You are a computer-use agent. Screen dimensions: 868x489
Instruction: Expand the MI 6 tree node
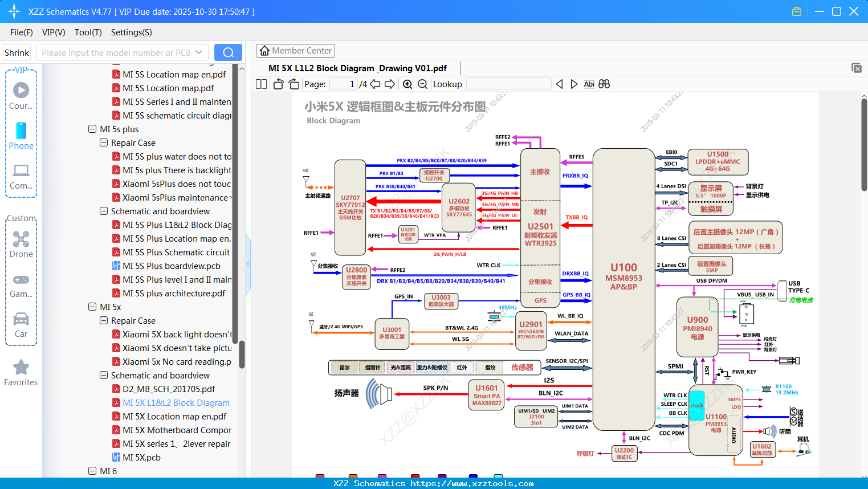(92, 471)
